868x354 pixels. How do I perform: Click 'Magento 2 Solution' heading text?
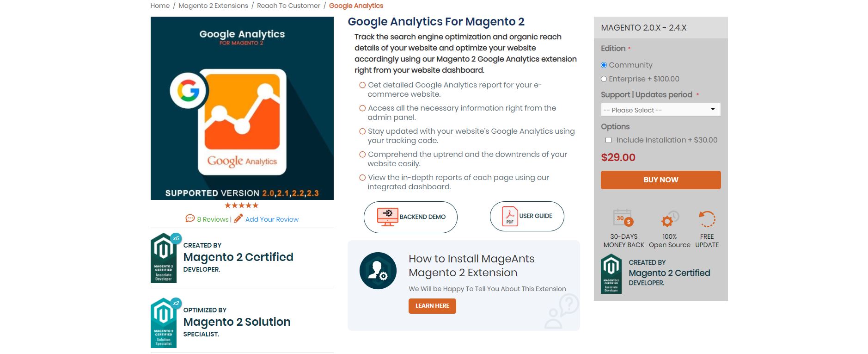coord(237,322)
